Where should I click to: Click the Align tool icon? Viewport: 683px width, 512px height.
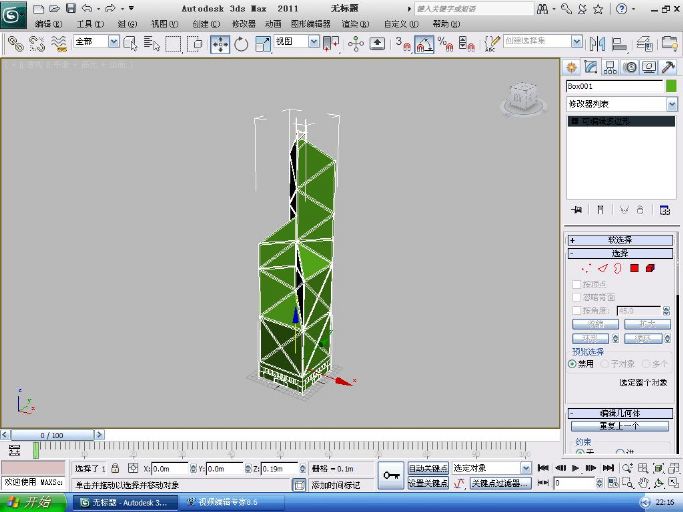click(x=619, y=44)
